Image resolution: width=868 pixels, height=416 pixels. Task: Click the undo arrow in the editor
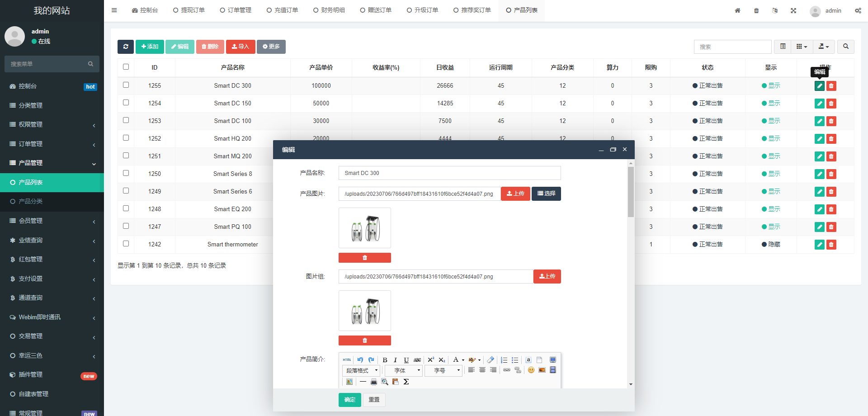[x=360, y=360]
